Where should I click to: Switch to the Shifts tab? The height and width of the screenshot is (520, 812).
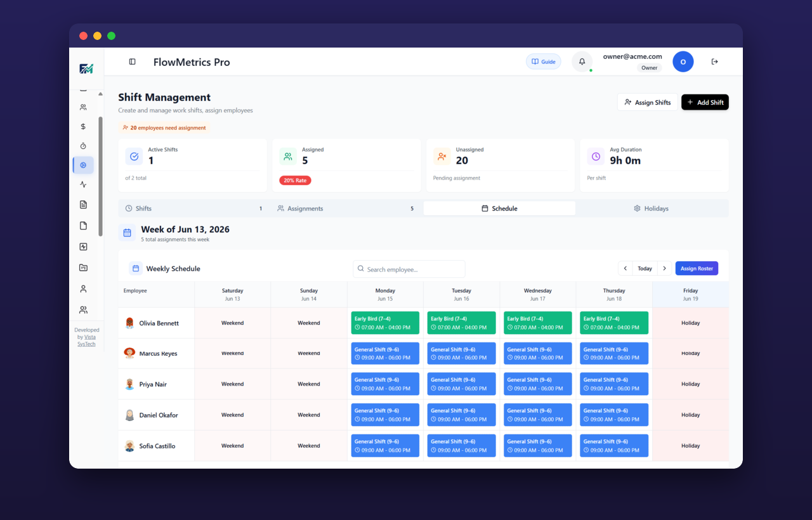[x=194, y=208]
